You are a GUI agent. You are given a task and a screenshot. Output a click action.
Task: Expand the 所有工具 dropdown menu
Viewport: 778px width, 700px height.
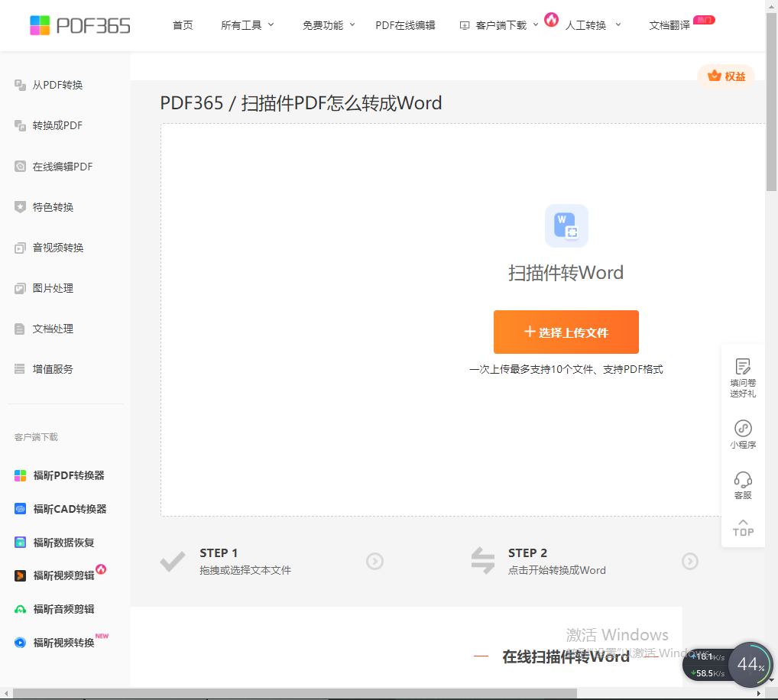pyautogui.click(x=247, y=25)
